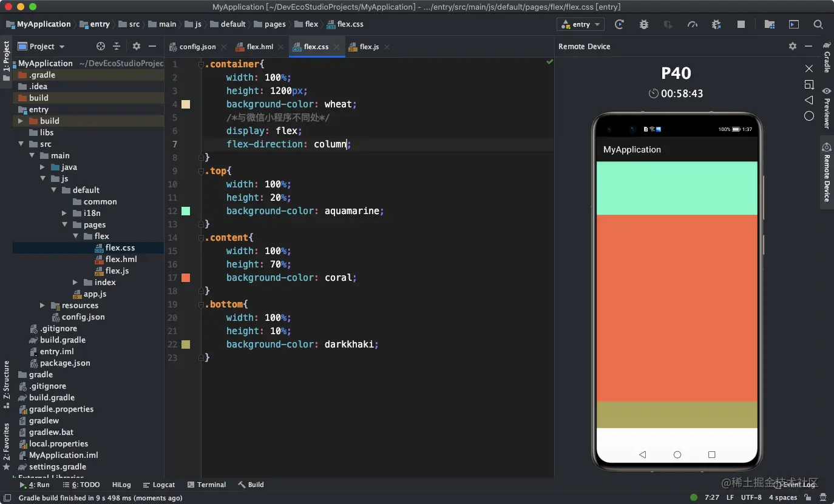Tap the phone's recent apps square
The width and height of the screenshot is (834, 504).
coord(712,454)
